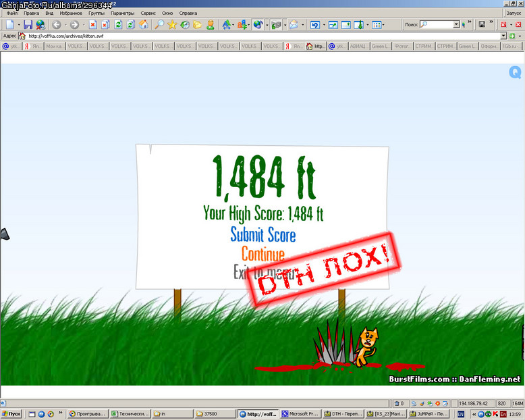This screenshot has width=525, height=420.
Task: Open the Пуск start button
Action: pyautogui.click(x=11, y=414)
